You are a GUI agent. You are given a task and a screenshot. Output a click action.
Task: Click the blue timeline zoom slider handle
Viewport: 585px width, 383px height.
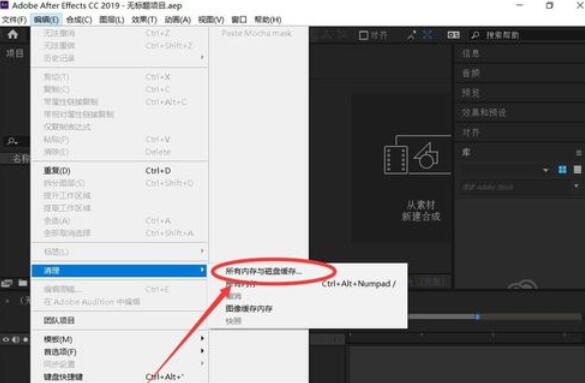pos(477,317)
